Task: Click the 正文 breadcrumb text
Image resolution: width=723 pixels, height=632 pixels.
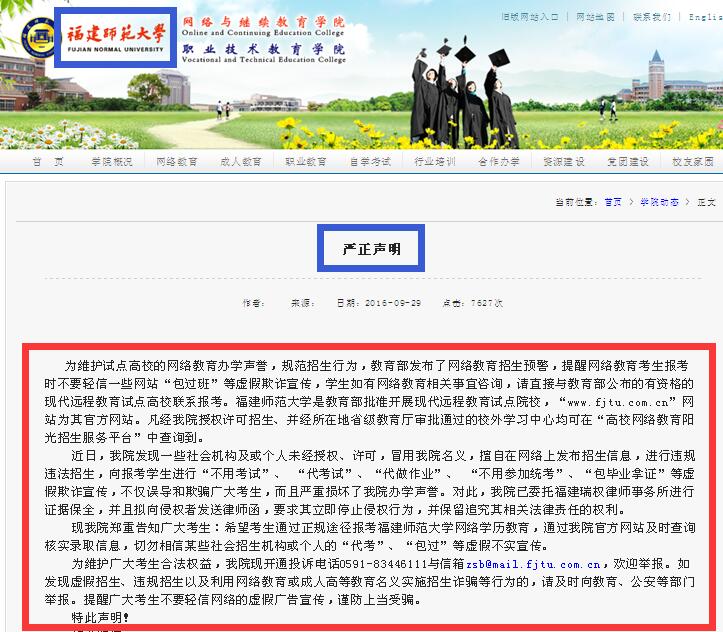Action: click(x=706, y=202)
